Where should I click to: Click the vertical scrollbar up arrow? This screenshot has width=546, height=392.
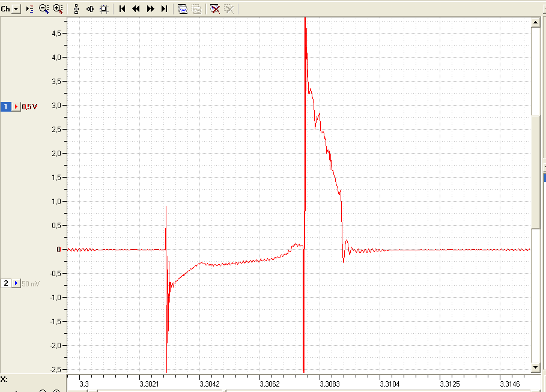click(x=536, y=22)
